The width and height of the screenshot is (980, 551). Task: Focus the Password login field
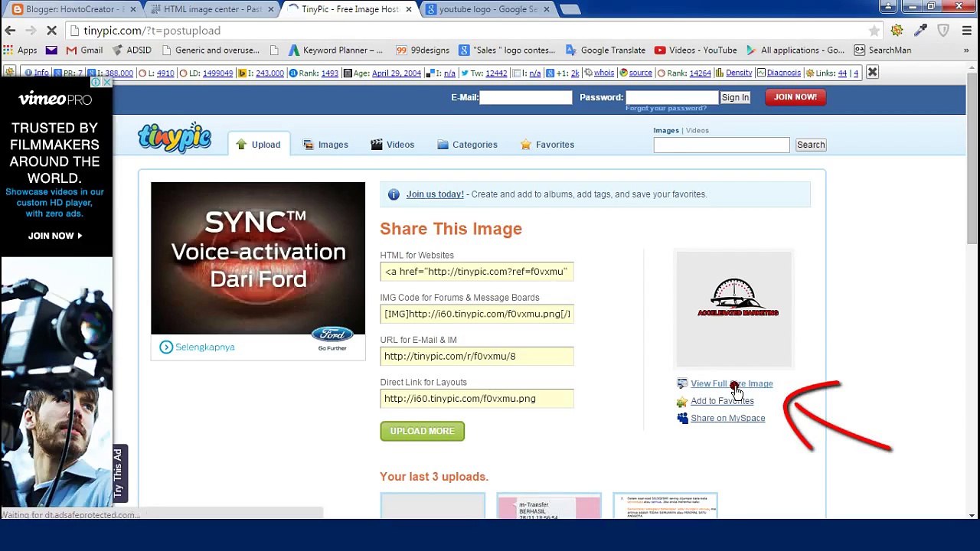pyautogui.click(x=672, y=97)
